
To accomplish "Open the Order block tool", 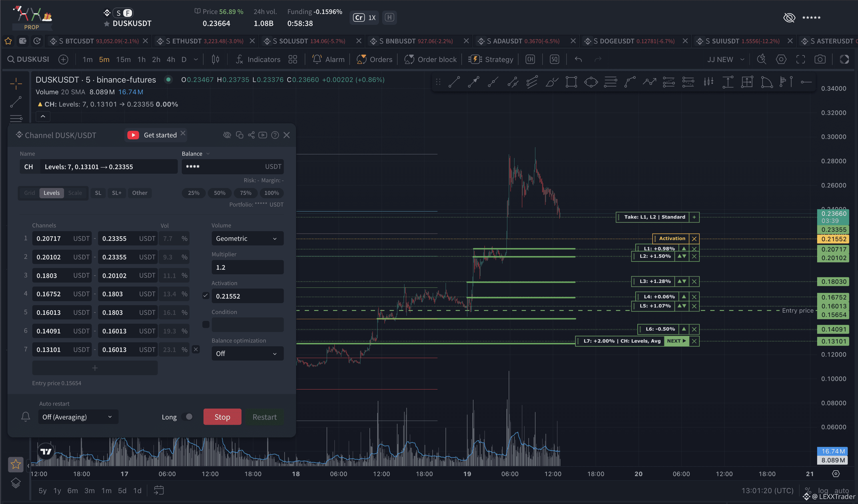I will (x=430, y=59).
